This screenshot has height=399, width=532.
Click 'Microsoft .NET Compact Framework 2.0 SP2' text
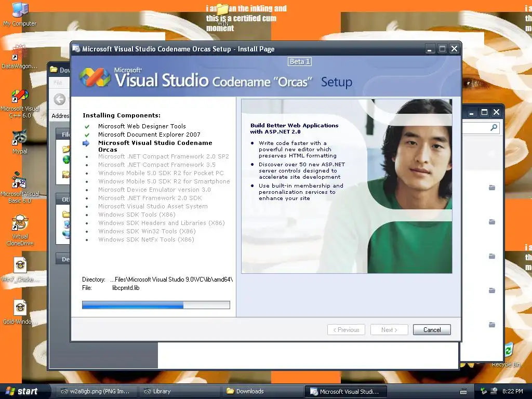click(x=164, y=156)
